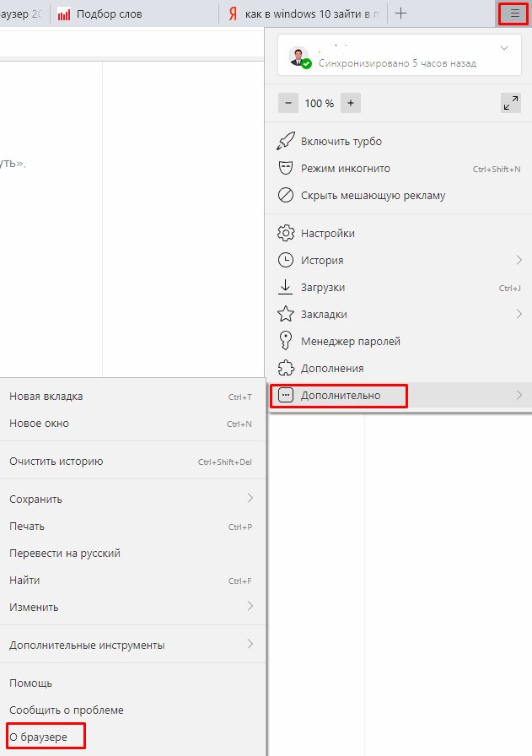
Task: Expand Закладки submenu arrow
Action: [519, 314]
